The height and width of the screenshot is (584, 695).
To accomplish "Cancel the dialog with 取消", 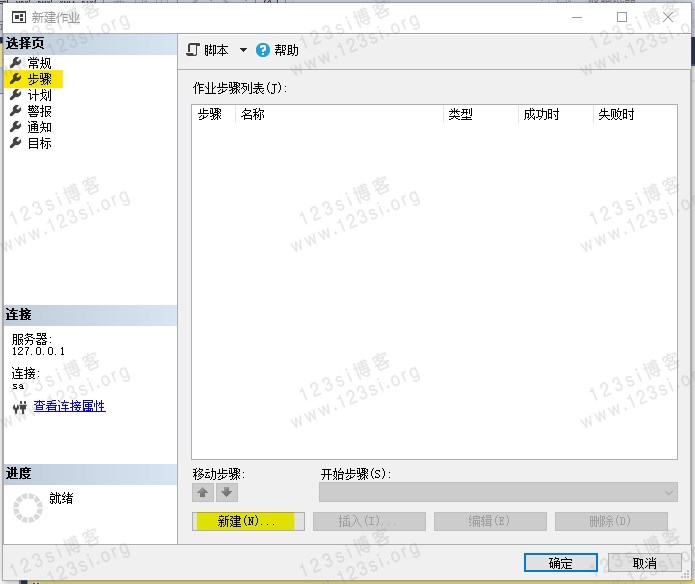I will pyautogui.click(x=644, y=563).
